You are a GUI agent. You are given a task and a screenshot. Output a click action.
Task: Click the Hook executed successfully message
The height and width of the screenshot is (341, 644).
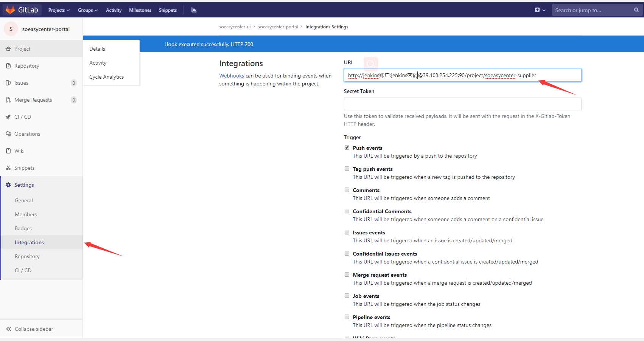[209, 44]
